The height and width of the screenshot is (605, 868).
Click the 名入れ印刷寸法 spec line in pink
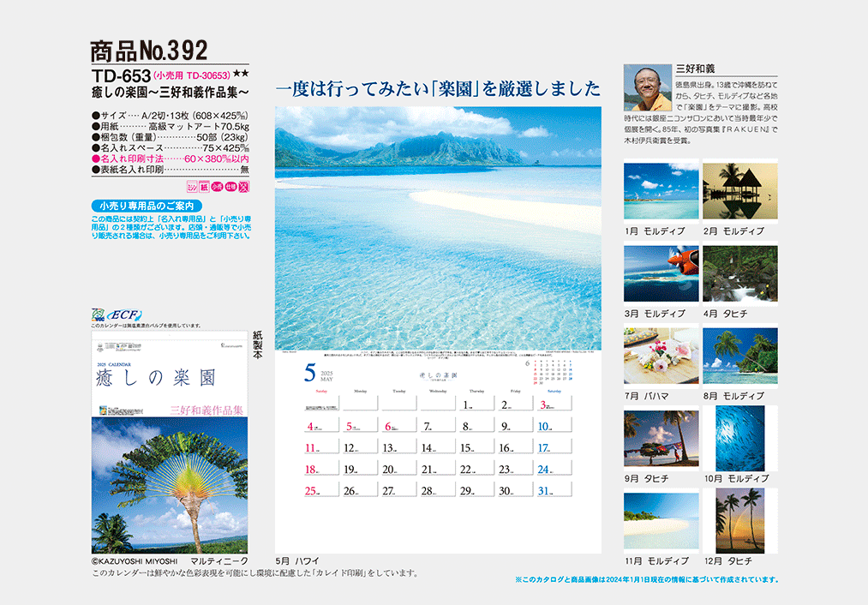tap(170, 159)
